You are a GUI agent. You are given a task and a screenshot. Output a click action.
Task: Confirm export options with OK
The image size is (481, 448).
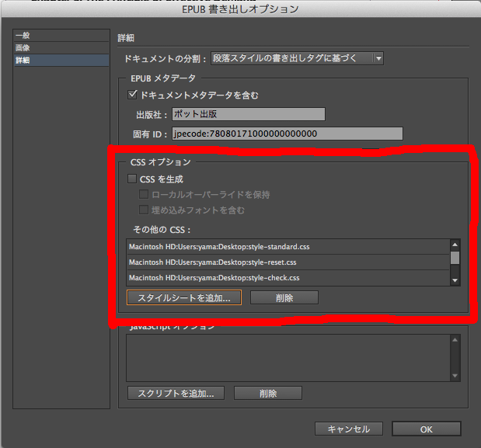tap(426, 429)
